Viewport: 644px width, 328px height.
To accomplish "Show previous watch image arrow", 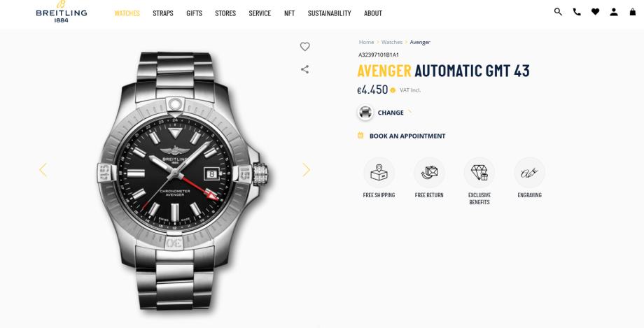I will pos(43,170).
